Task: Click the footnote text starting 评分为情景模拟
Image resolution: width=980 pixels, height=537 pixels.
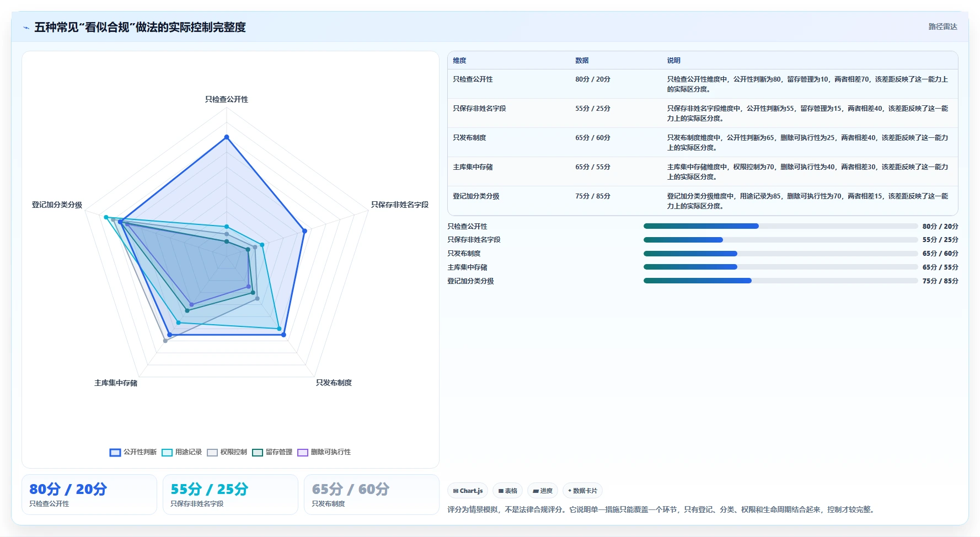Action: click(662, 509)
